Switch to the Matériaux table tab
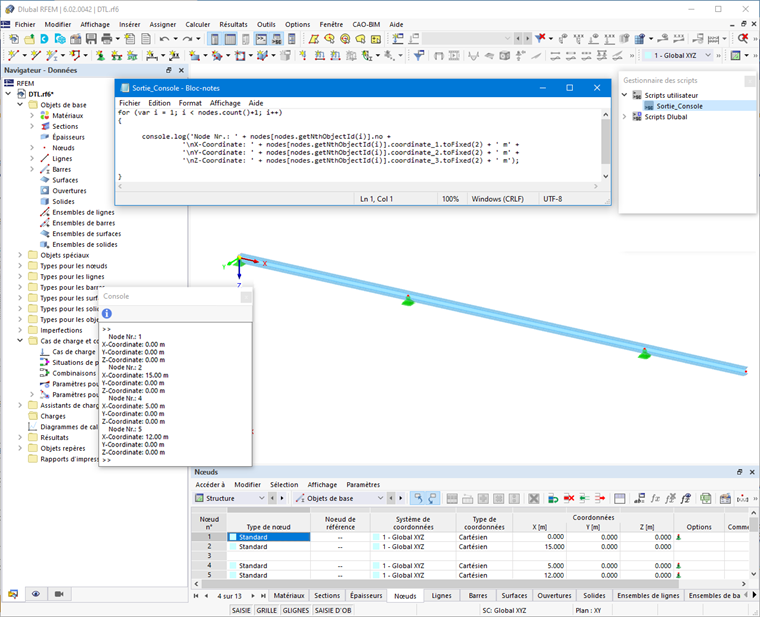760x617 pixels. [x=289, y=596]
